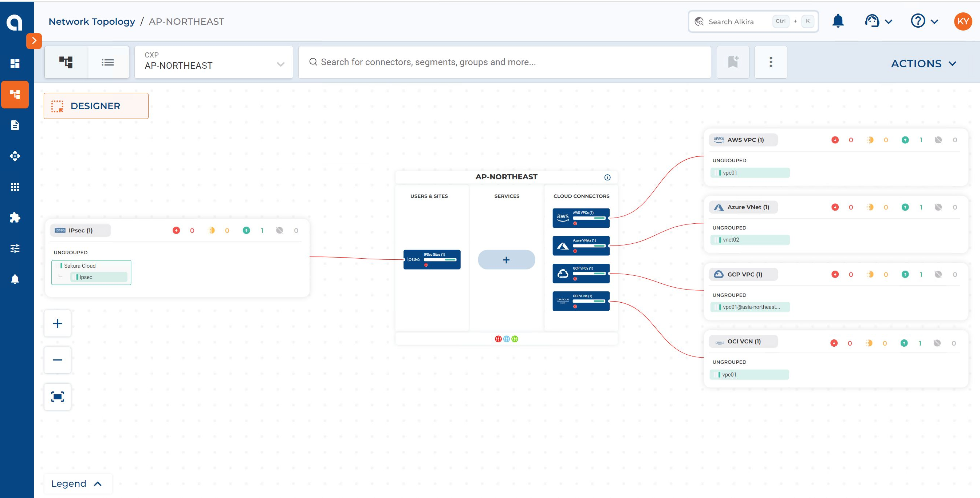Click the bookmark add icon
Image resolution: width=980 pixels, height=498 pixels.
733,62
